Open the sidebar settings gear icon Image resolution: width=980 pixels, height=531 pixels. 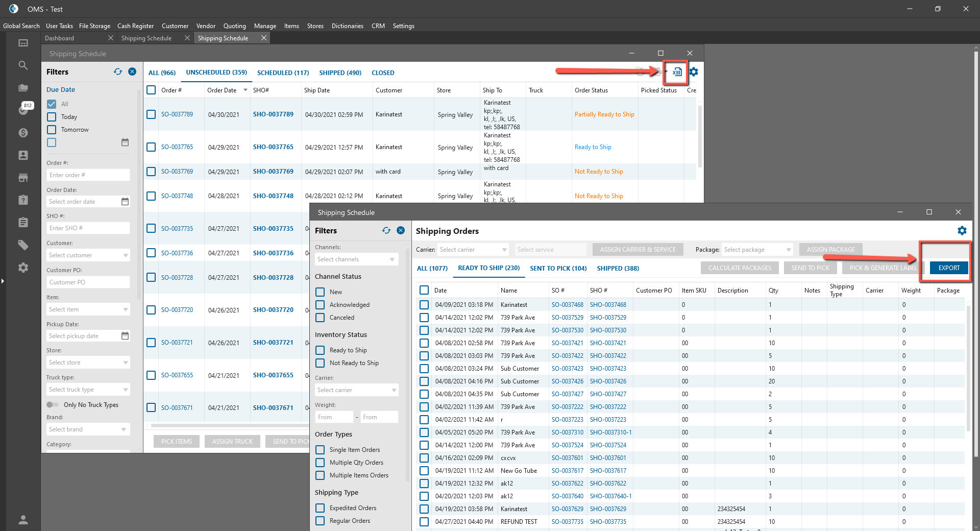pyautogui.click(x=23, y=268)
